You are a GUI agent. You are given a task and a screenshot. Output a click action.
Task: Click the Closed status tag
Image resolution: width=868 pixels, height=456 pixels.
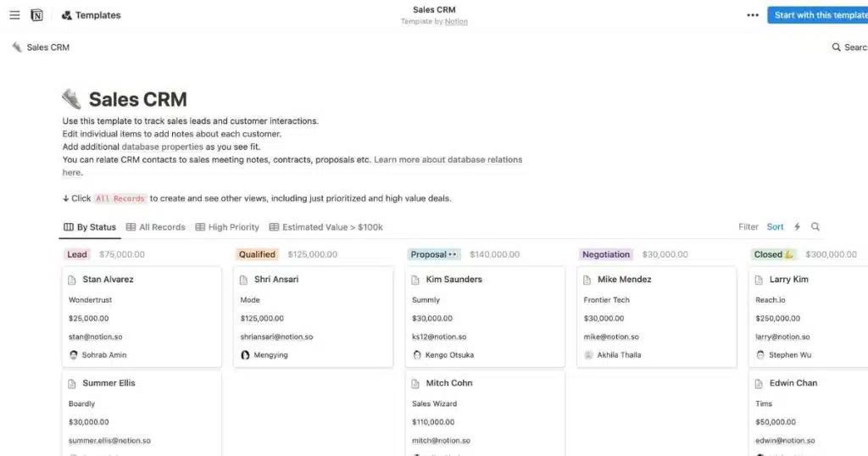(773, 254)
